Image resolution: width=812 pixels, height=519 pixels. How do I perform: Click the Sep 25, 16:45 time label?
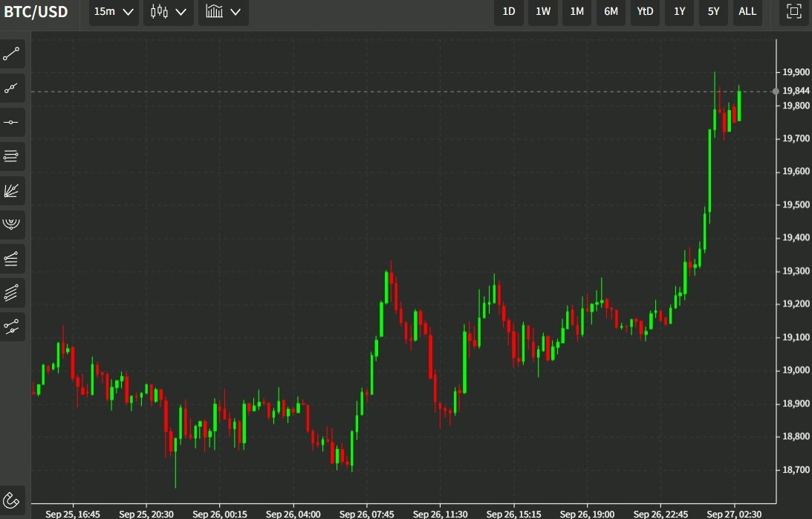tap(73, 514)
